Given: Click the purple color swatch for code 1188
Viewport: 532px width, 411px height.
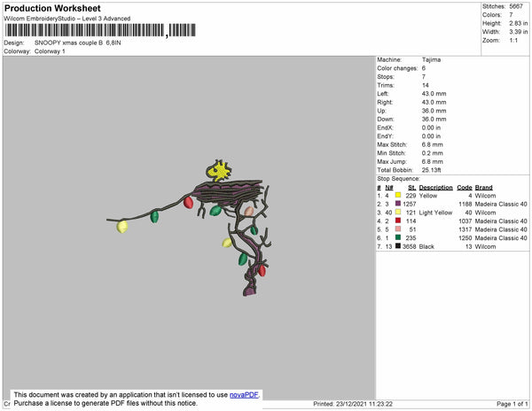Looking at the screenshot, I should tap(398, 204).
